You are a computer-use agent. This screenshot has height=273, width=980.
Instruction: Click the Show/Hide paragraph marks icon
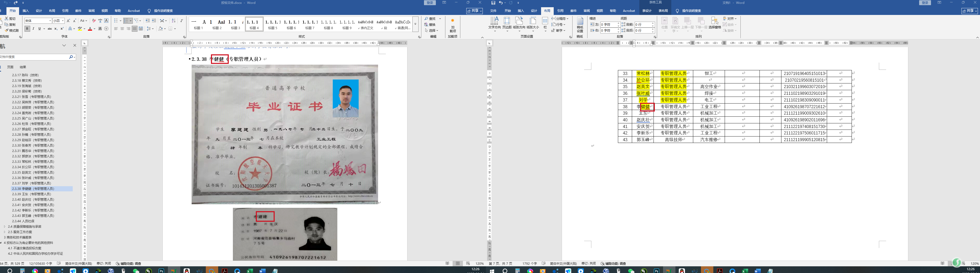click(182, 21)
